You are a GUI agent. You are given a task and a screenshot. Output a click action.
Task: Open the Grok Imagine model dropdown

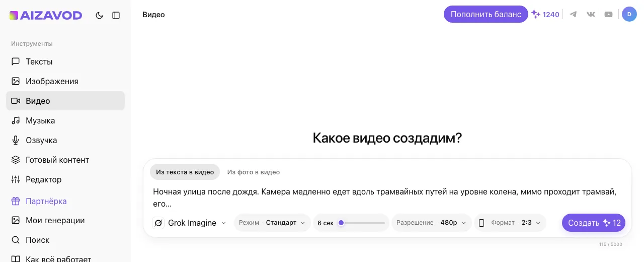point(190,223)
